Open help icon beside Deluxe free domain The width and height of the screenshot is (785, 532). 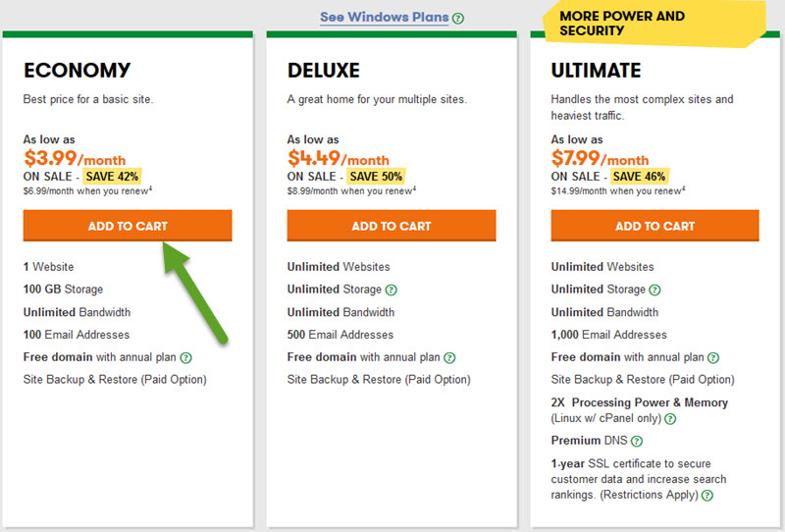point(449,357)
